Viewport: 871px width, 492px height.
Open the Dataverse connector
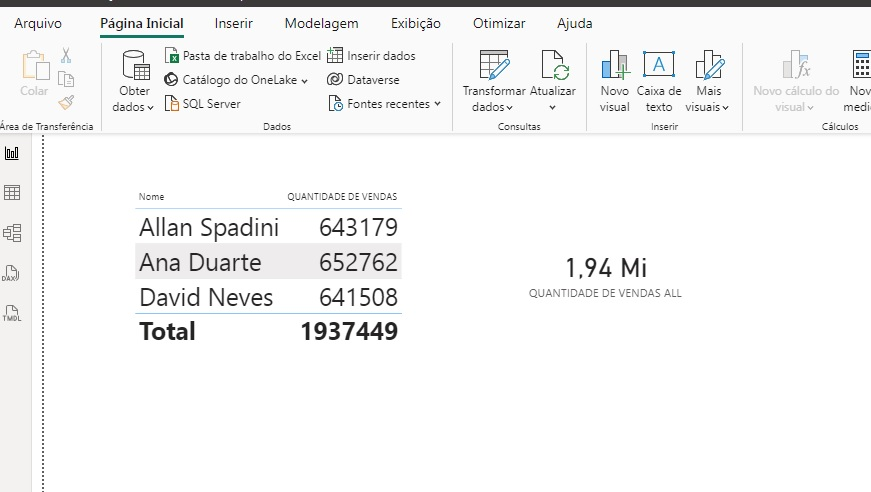[x=363, y=80]
